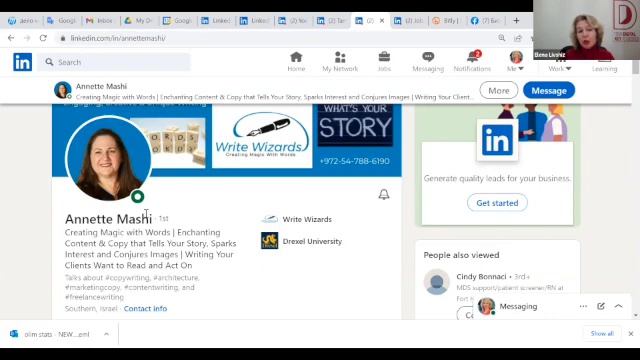Open messaging overlay options (three dots)
640x360 pixels.
click(583, 306)
